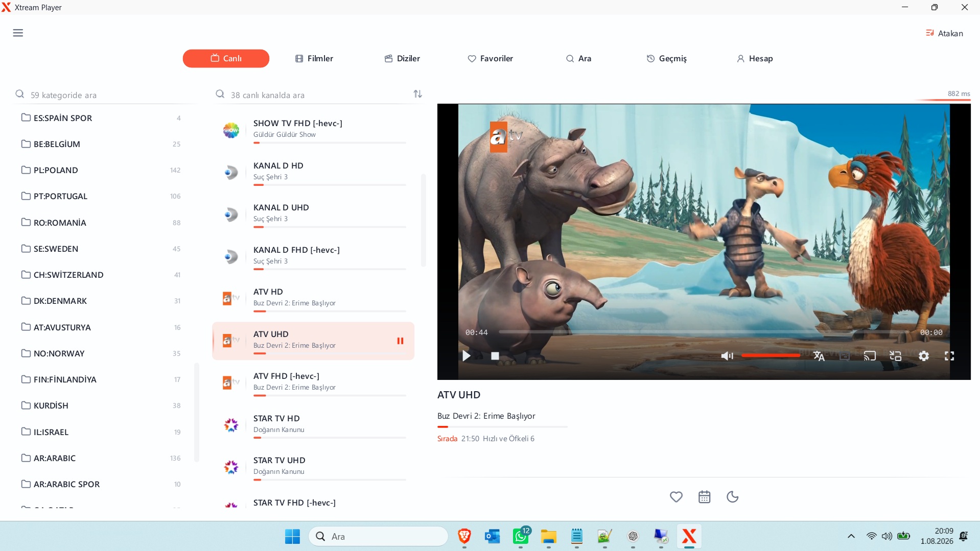Click the category list scrollbar
Viewport: 980px width, 551px height.
(197, 412)
